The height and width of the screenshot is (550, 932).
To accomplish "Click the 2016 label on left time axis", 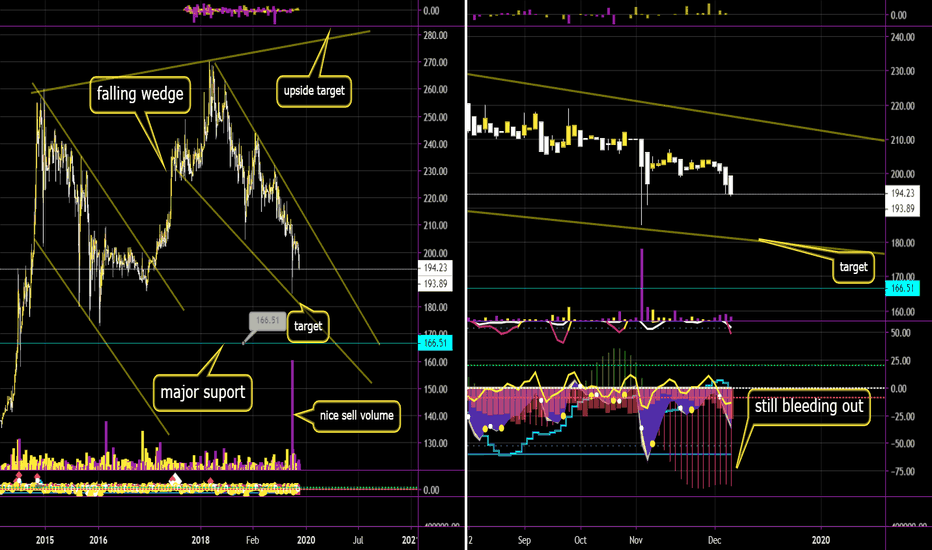I will (x=98, y=540).
